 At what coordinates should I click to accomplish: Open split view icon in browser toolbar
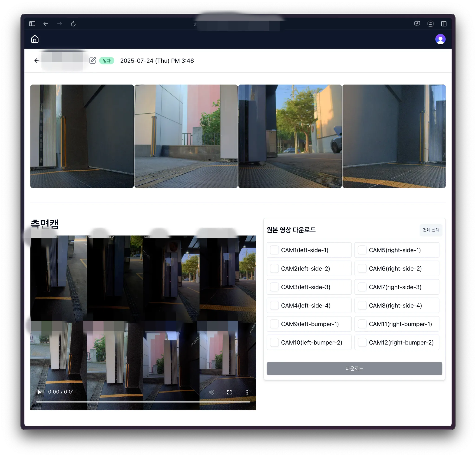(x=443, y=24)
